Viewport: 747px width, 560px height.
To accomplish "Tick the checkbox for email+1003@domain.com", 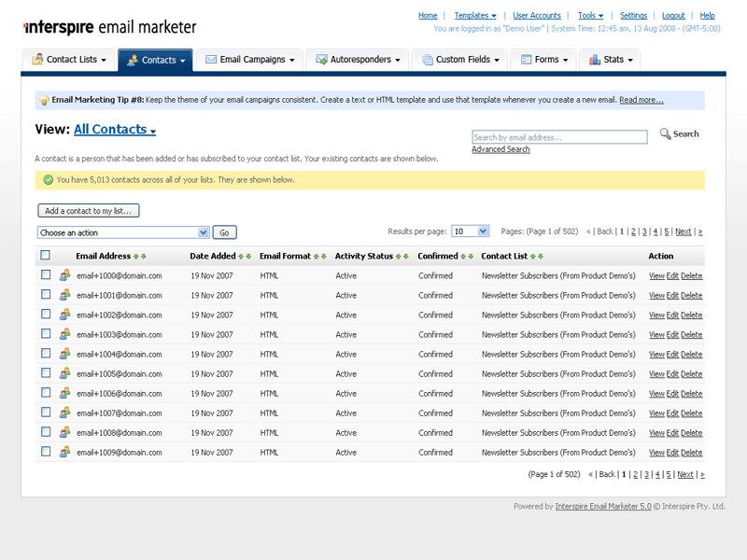I will [x=44, y=334].
